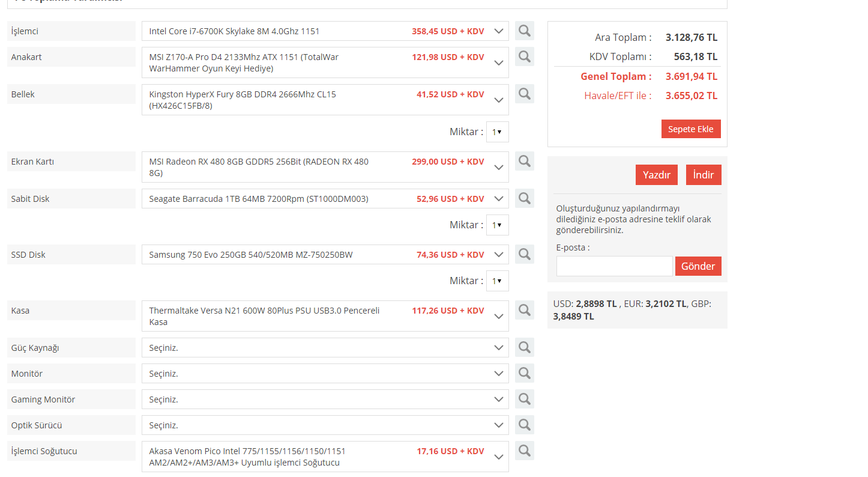Click the 358,45 USD + KDV price

[x=448, y=31]
